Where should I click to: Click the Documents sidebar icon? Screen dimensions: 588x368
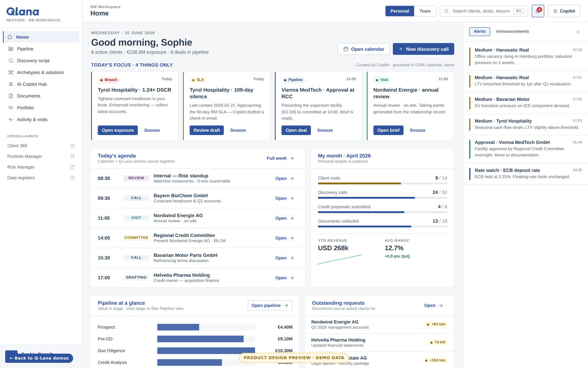pyautogui.click(x=11, y=96)
